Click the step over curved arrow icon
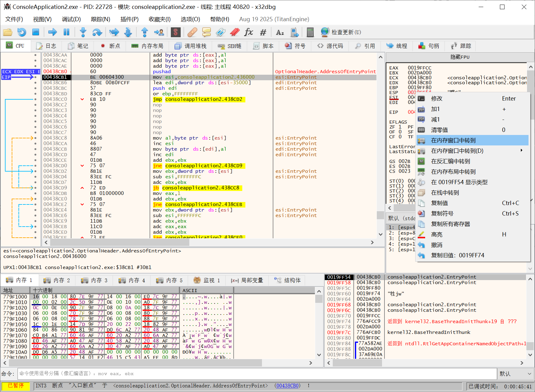The image size is (535, 392). click(97, 32)
